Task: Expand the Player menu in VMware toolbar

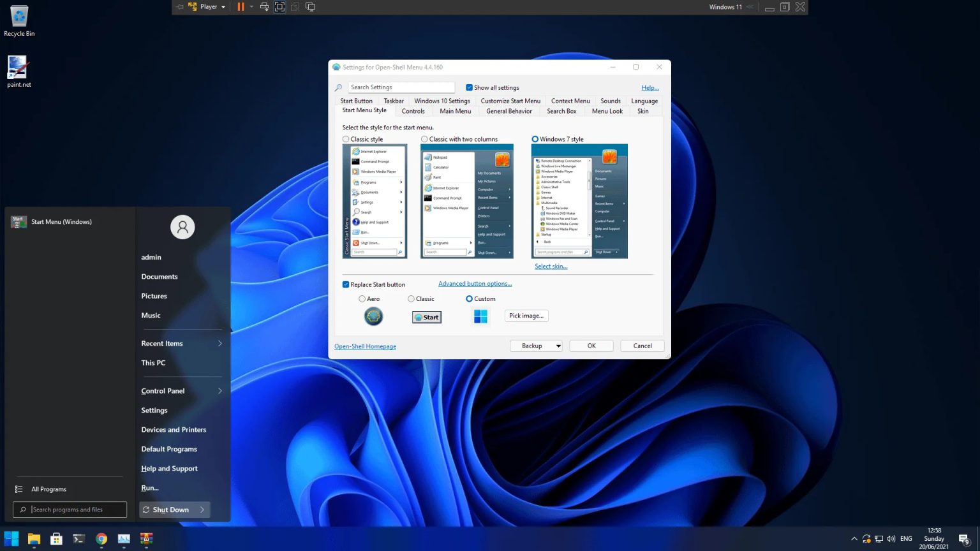Action: tap(223, 6)
